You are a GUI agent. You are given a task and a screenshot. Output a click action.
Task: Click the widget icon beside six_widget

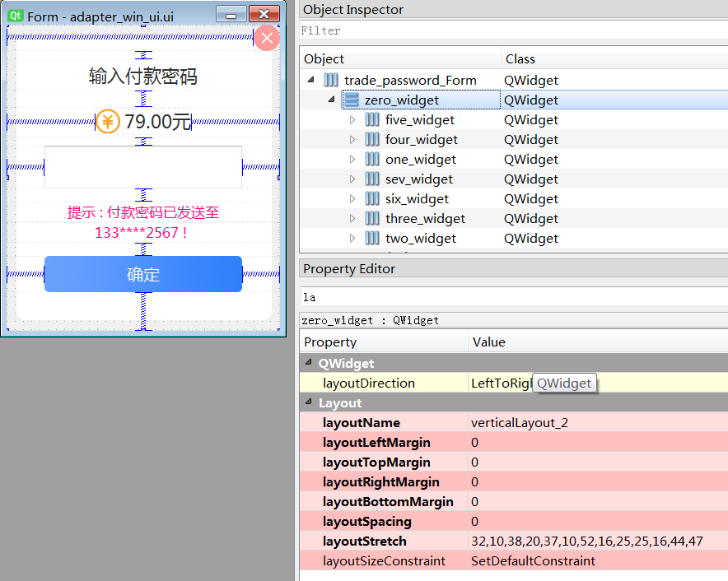[x=374, y=198]
